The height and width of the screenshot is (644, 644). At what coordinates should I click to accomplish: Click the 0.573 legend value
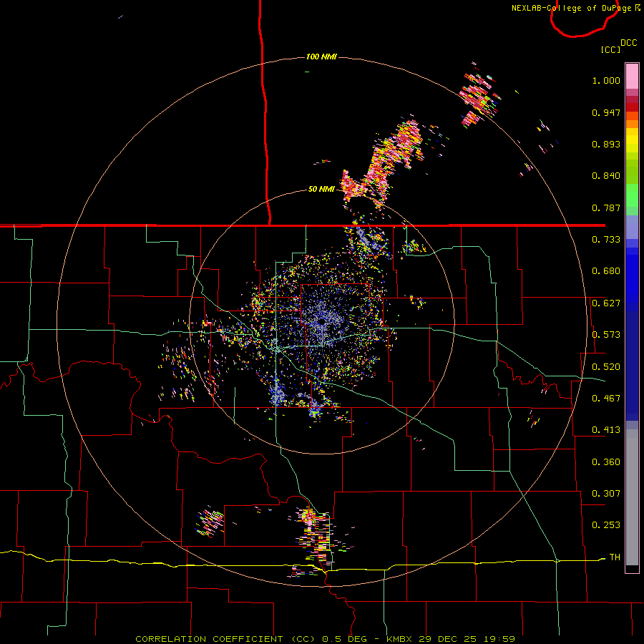606,335
